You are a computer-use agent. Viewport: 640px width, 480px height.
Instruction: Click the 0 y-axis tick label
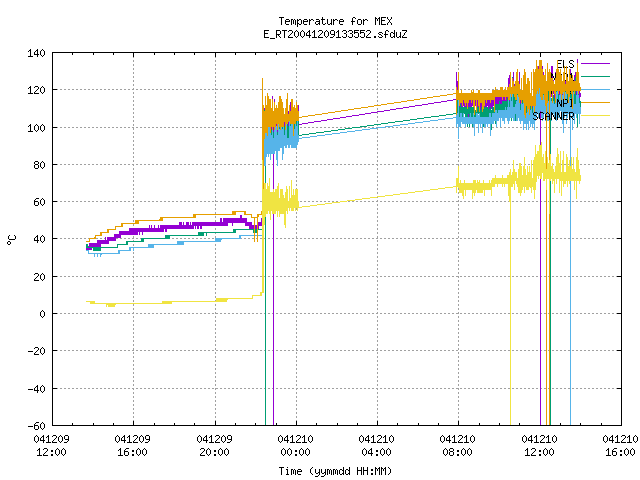coord(42,314)
